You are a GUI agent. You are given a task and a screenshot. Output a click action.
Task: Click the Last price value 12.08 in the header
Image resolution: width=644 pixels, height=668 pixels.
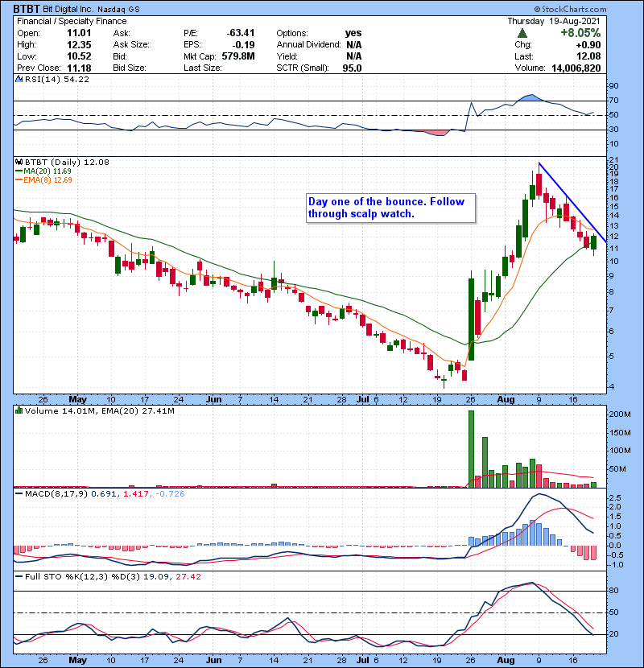pos(588,56)
